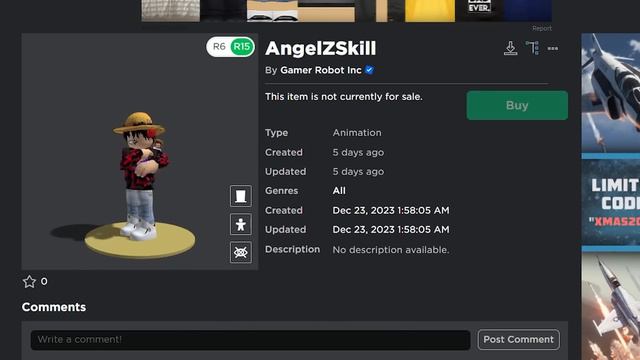Click the crossed-out eye icon button

(241, 252)
